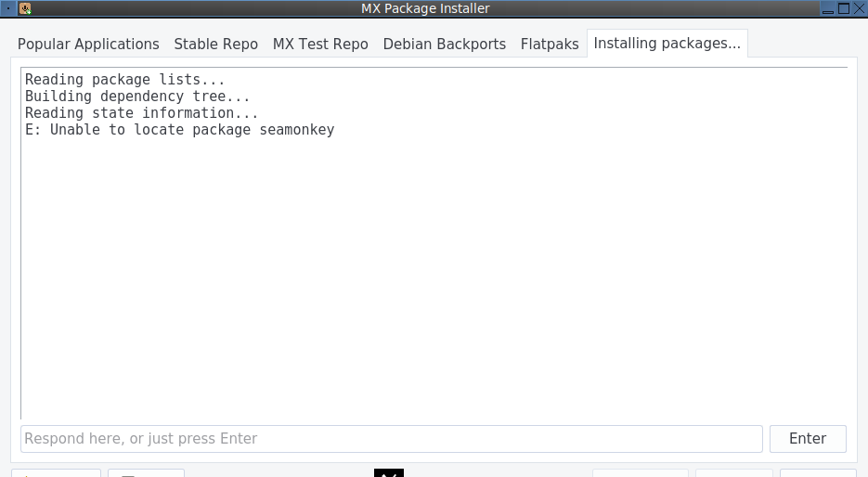The image size is (868, 477).
Task: Open the window menu dot in title bar
Action: [x=7, y=8]
